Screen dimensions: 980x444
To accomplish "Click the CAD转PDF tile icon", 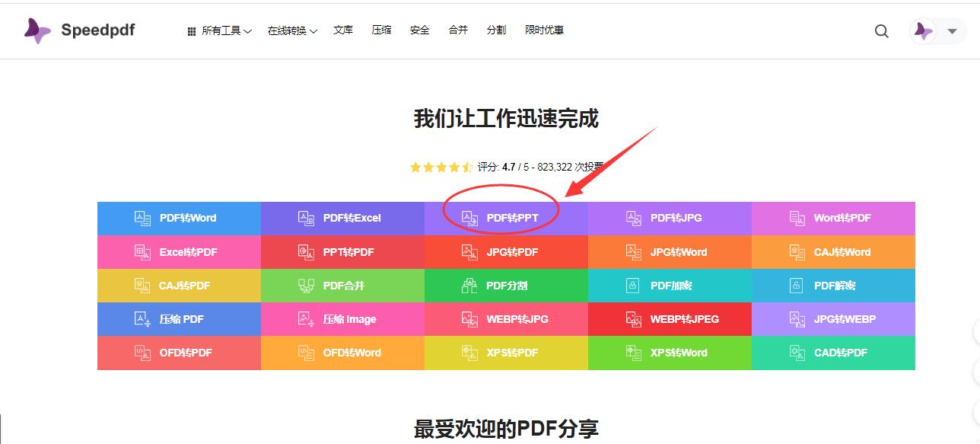I will (797, 353).
